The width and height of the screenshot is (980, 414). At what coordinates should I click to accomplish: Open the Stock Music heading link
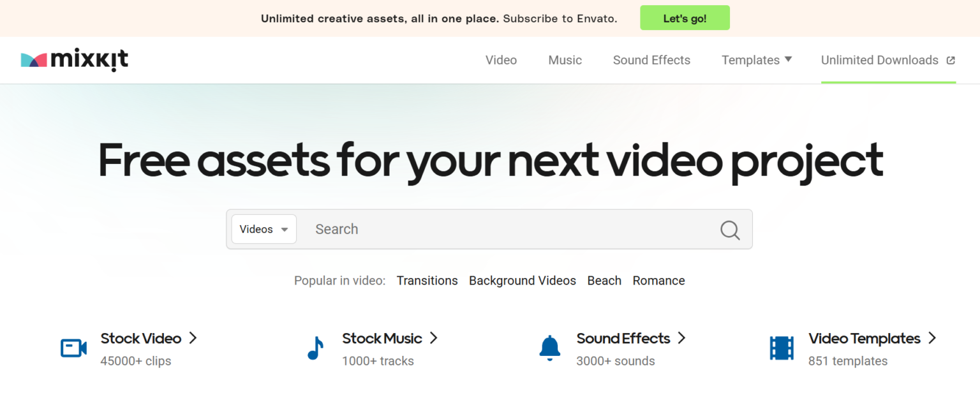click(x=382, y=338)
